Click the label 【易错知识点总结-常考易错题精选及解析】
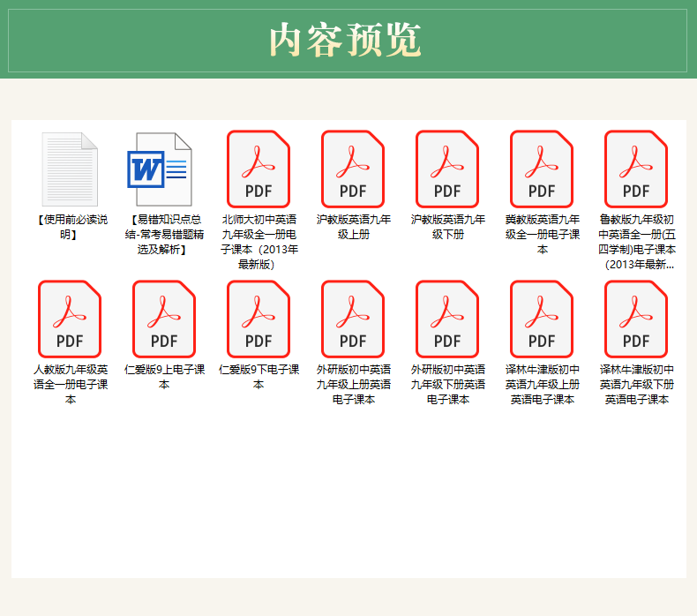Screen dimensions: 697x616 (164, 235)
